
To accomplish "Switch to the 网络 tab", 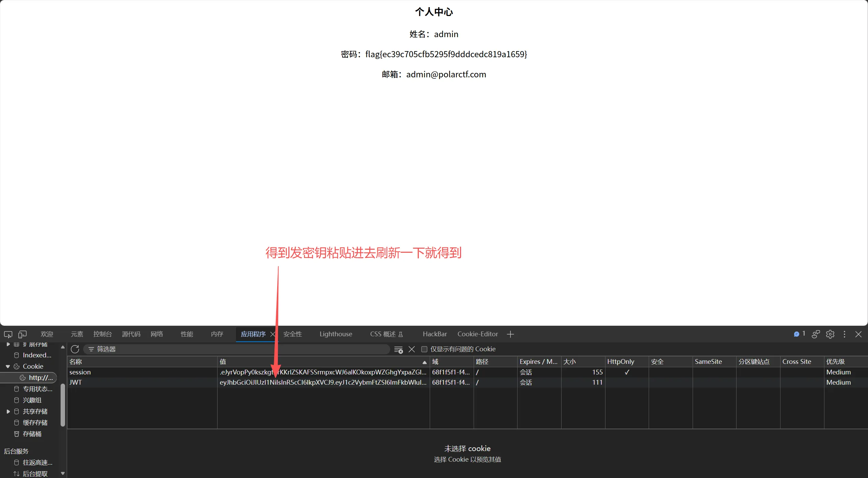I will coord(157,334).
